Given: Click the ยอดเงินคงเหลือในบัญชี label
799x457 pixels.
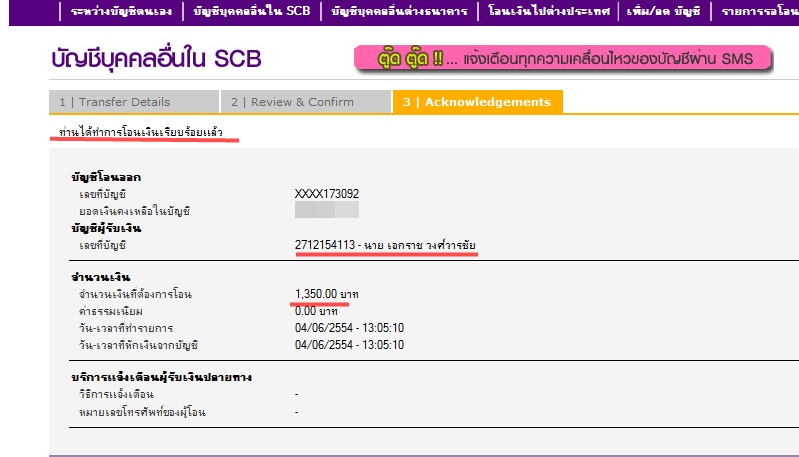Looking at the screenshot, I should click(135, 211).
